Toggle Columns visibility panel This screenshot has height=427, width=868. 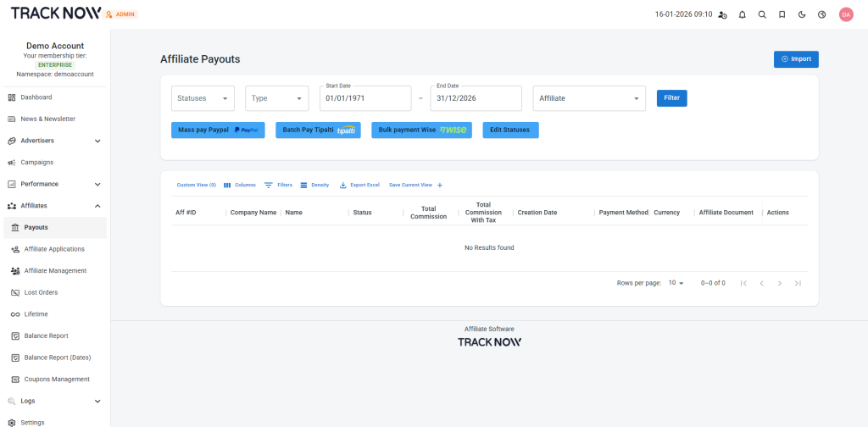[239, 185]
